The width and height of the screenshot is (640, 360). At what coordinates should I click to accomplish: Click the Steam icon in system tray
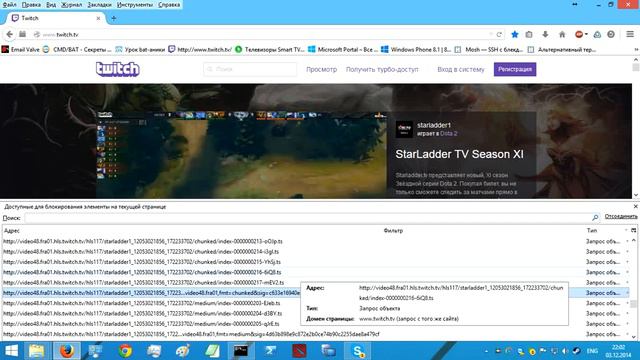576,351
